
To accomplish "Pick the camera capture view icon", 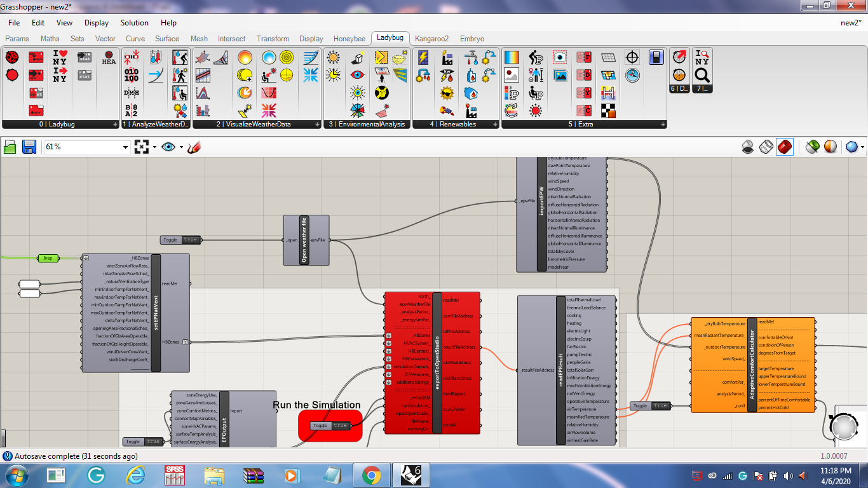I will pyautogui.click(x=560, y=58).
